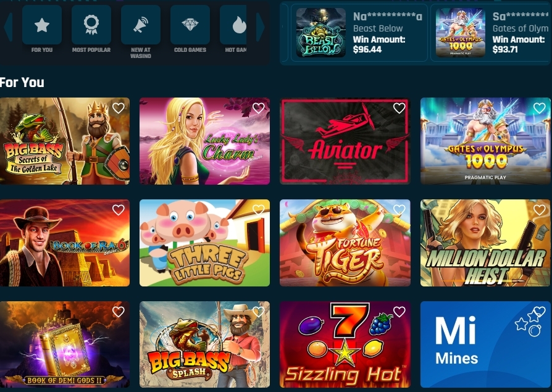
Task: Favorite the Book of Ra 6 game
Action: pos(119,210)
